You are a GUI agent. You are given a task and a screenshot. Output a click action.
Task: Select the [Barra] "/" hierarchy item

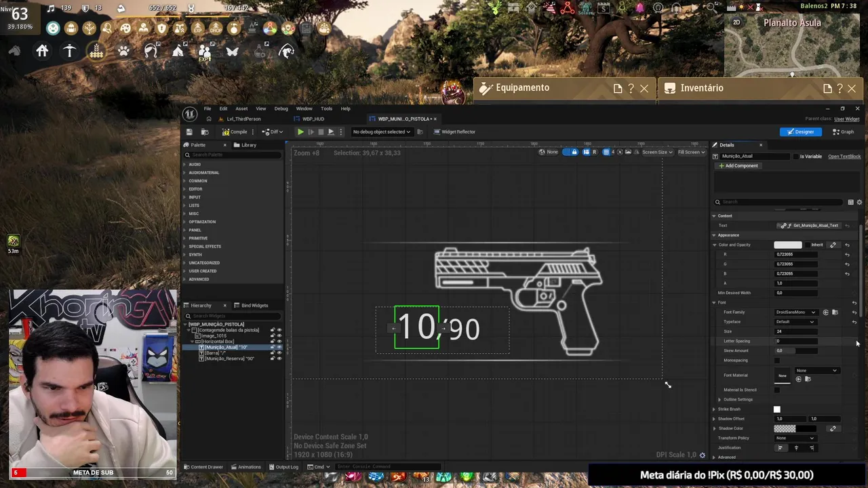(x=215, y=352)
